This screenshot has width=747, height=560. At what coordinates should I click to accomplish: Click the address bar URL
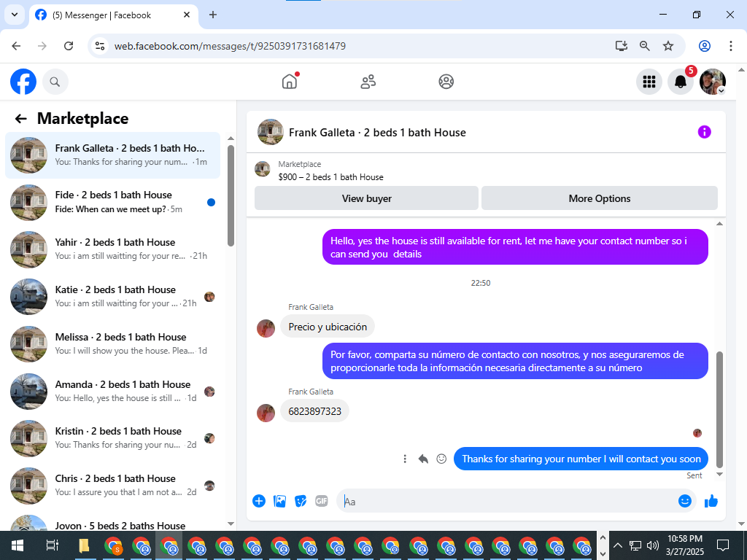pyautogui.click(x=230, y=46)
